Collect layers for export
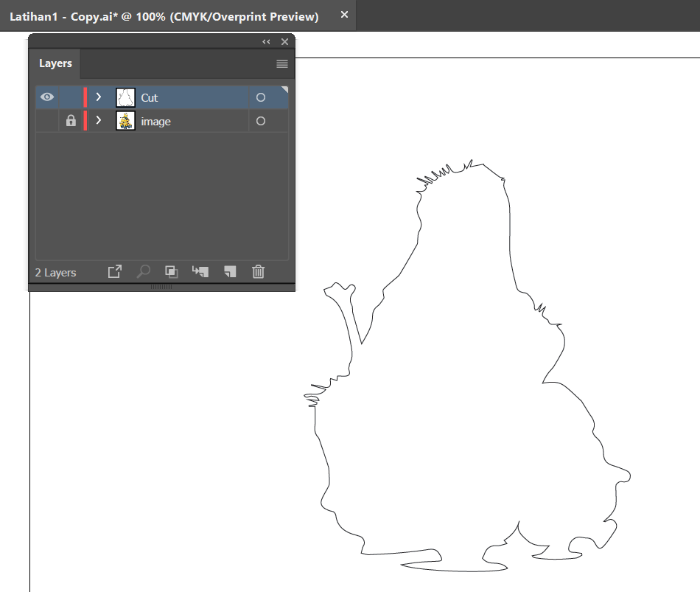Viewport: 700px width, 592px height. [x=114, y=271]
